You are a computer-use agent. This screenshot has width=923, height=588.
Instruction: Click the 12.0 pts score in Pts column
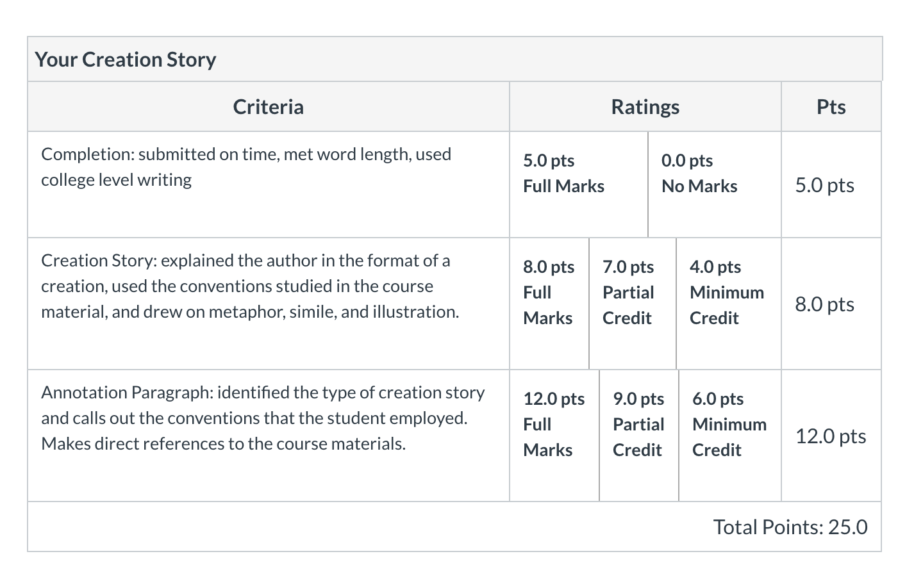(x=830, y=436)
